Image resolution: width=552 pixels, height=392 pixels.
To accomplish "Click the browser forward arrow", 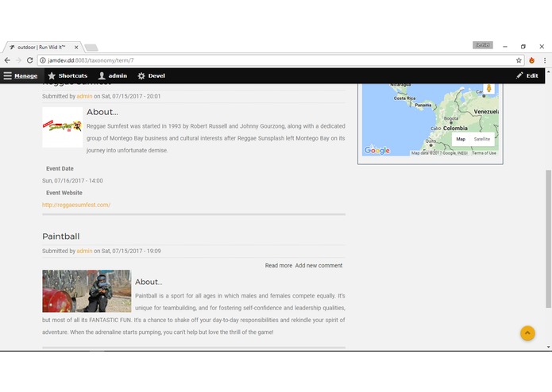I will pyautogui.click(x=18, y=60).
